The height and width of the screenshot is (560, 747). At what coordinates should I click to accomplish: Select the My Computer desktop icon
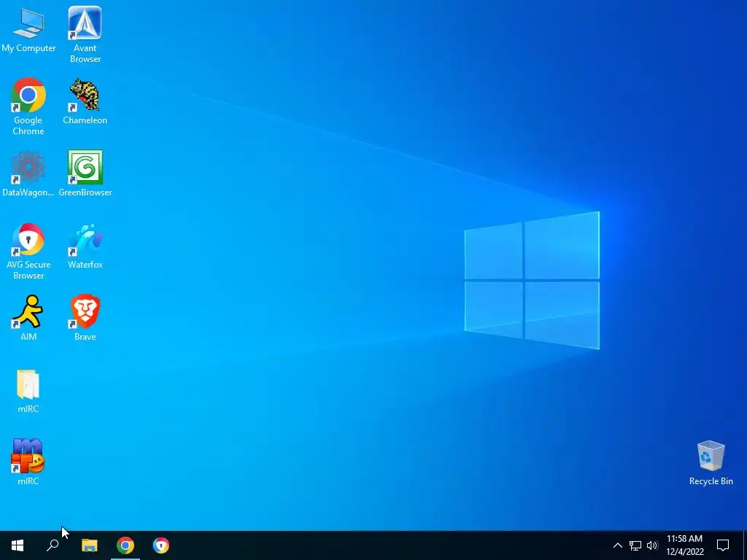tap(28, 29)
